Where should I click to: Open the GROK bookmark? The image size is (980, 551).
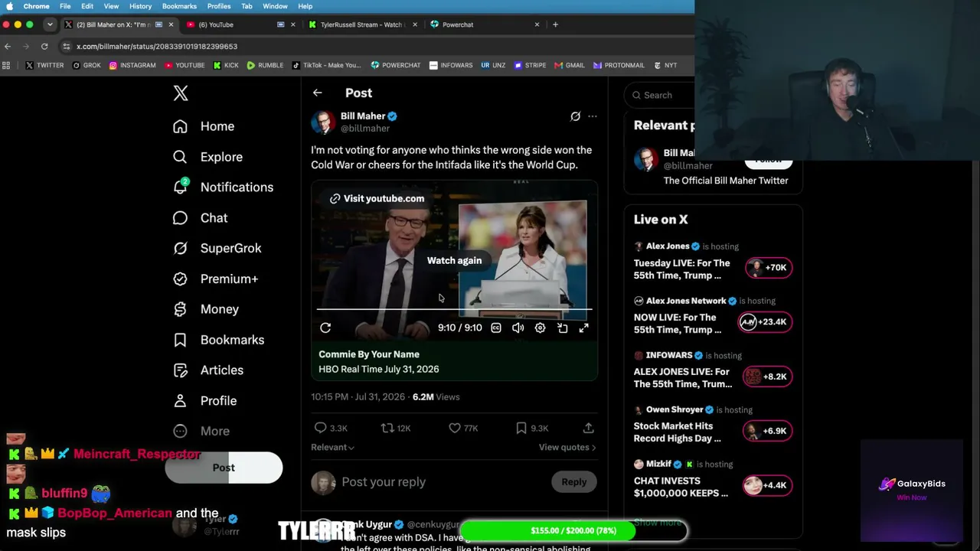(87, 65)
